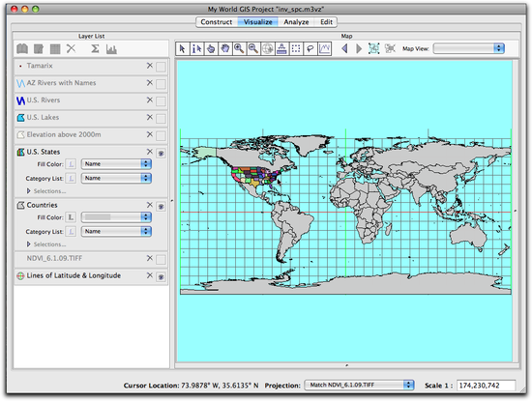Click the Layer List toolbar X icon
This screenshot has width=532, height=401.
point(71,48)
